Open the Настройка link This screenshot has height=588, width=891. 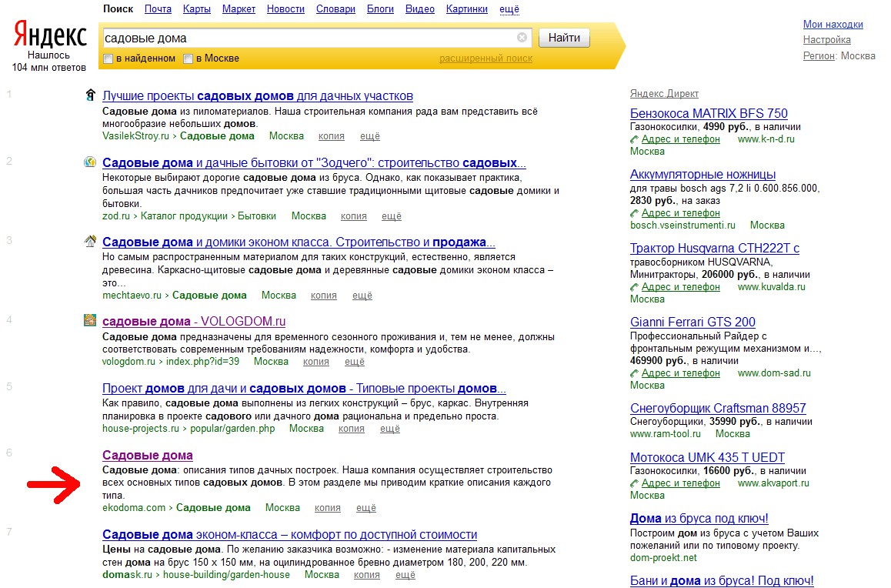coord(827,40)
